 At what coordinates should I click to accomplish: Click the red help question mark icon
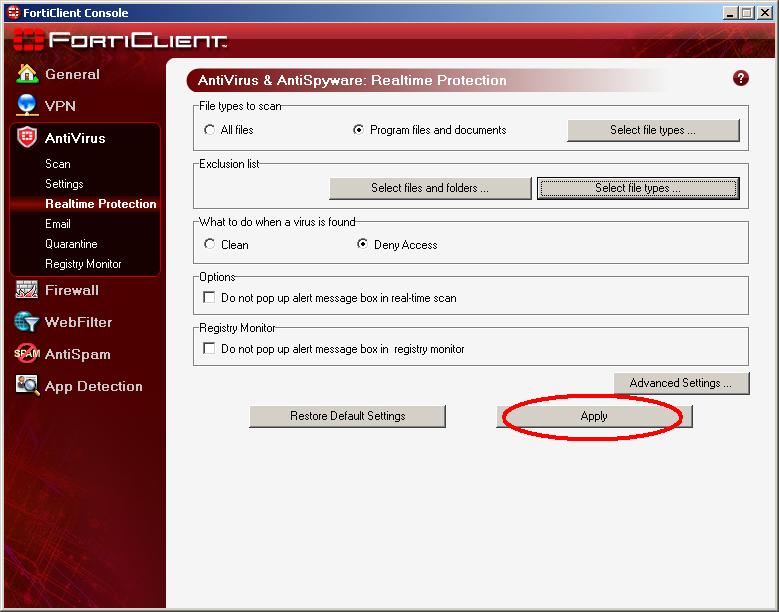tap(741, 78)
